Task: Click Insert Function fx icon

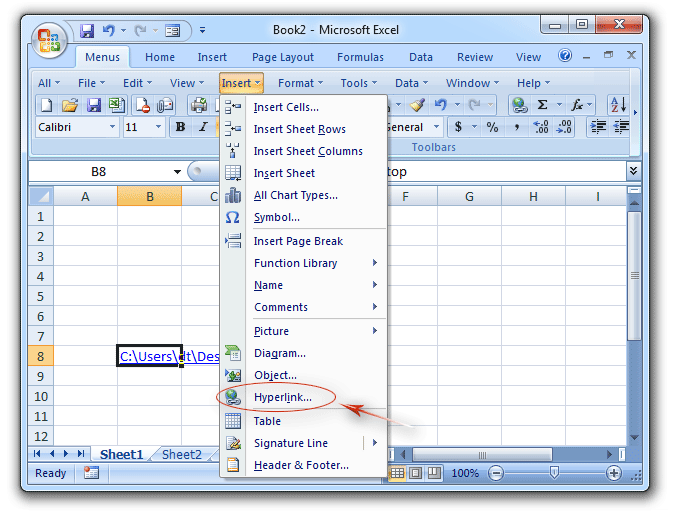Action: (576, 104)
